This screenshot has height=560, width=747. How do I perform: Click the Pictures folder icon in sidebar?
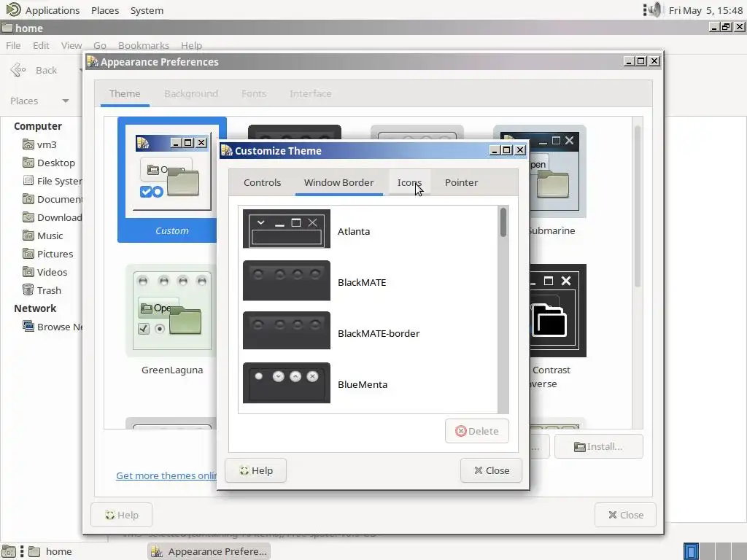(x=28, y=253)
